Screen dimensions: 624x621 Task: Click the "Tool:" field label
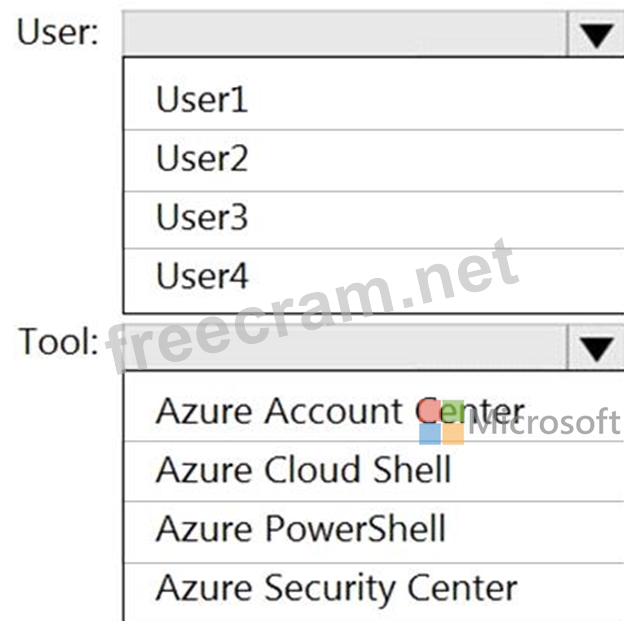58,342
